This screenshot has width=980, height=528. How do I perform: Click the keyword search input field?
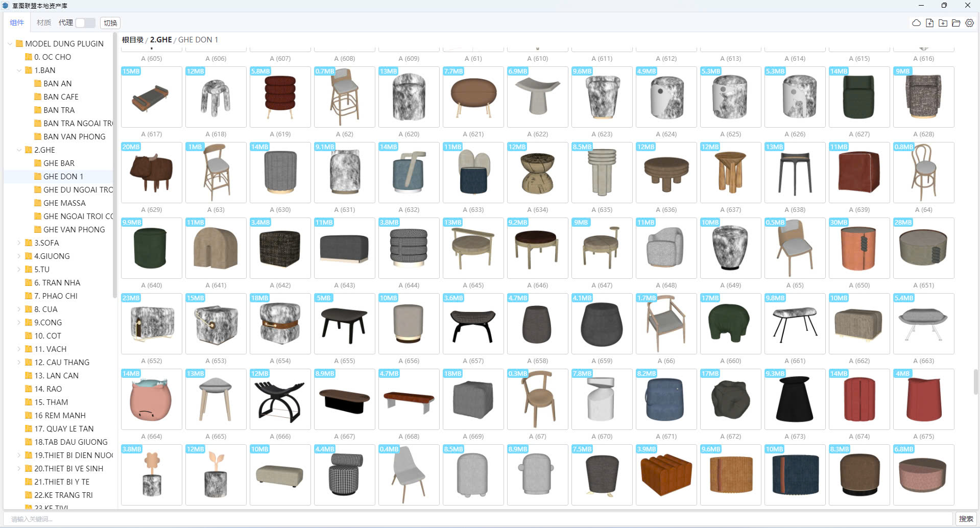480,519
